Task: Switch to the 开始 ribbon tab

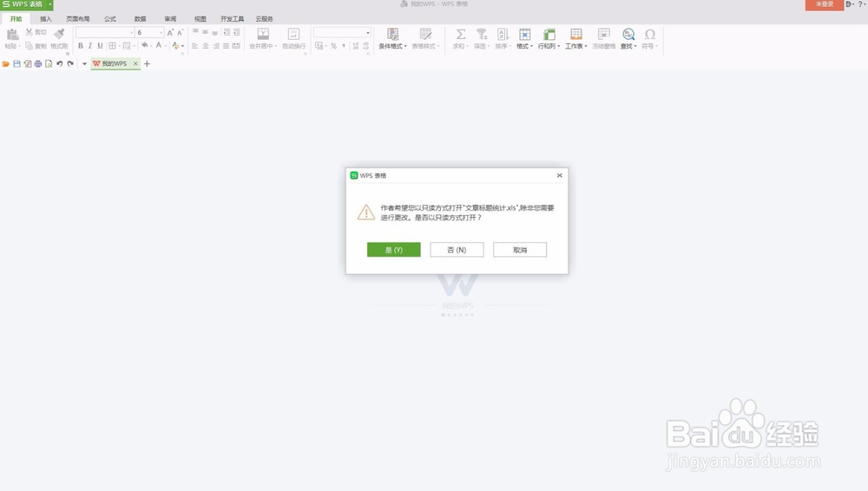Action: [16, 19]
